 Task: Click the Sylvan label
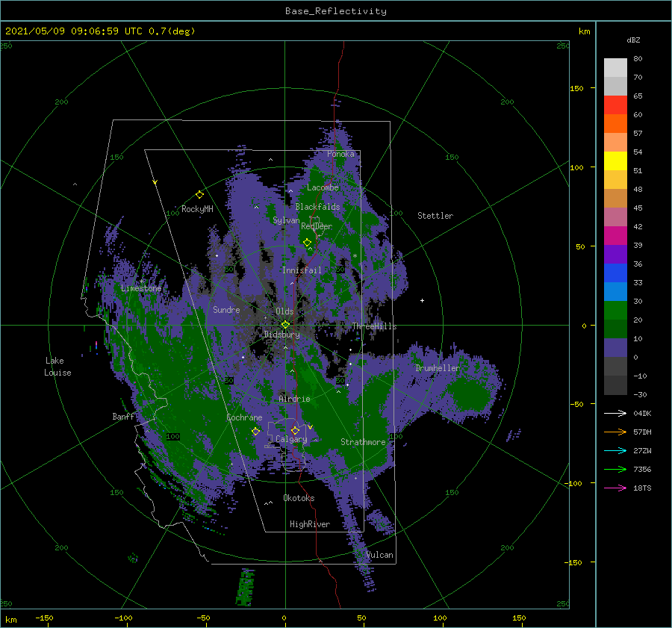pyautogui.click(x=286, y=220)
